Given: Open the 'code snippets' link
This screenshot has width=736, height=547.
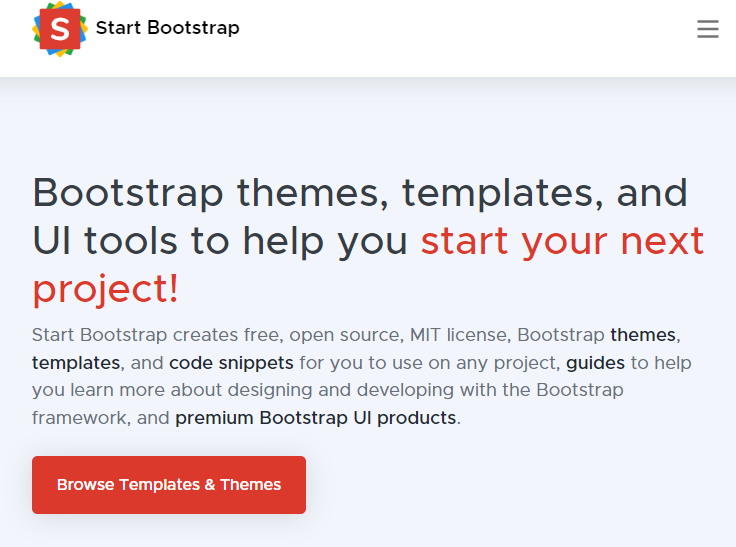Looking at the screenshot, I should click(x=231, y=363).
